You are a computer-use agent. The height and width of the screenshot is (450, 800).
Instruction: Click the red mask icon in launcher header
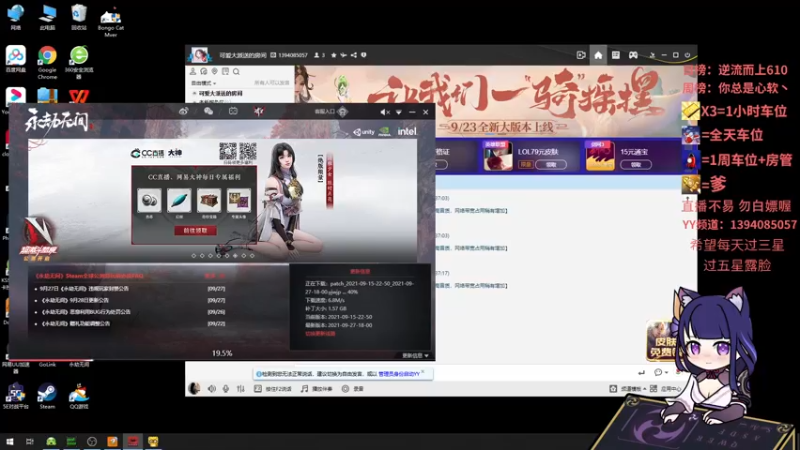(x=259, y=111)
